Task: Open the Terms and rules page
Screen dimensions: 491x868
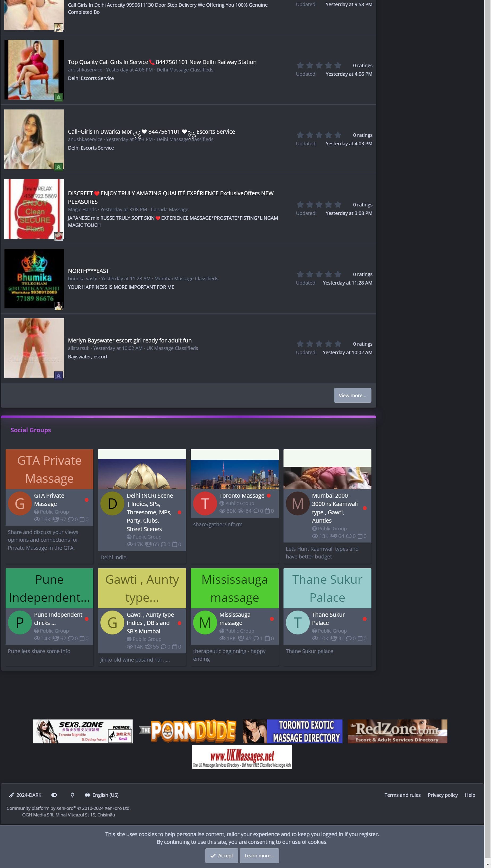Action: (x=402, y=795)
